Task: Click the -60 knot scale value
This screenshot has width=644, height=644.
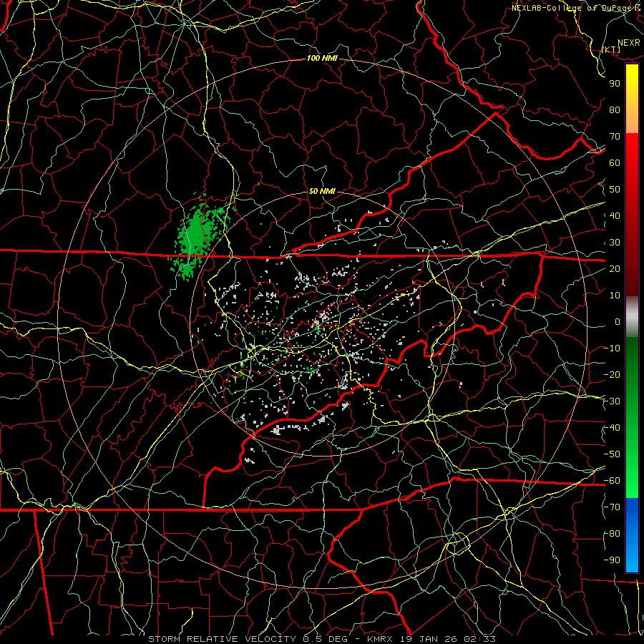Action: click(612, 481)
